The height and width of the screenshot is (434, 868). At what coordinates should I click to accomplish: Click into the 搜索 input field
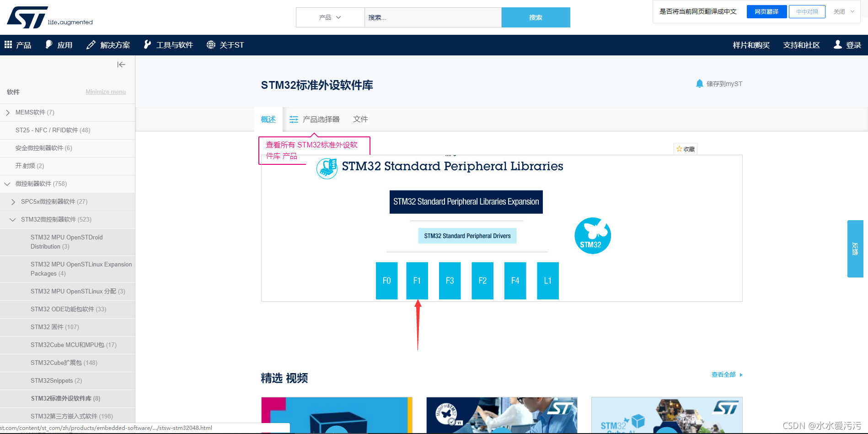coord(433,17)
